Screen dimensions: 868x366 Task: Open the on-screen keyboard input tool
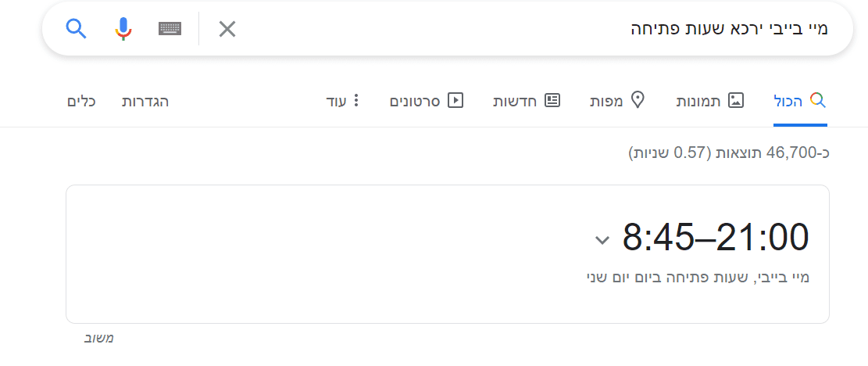point(170,29)
